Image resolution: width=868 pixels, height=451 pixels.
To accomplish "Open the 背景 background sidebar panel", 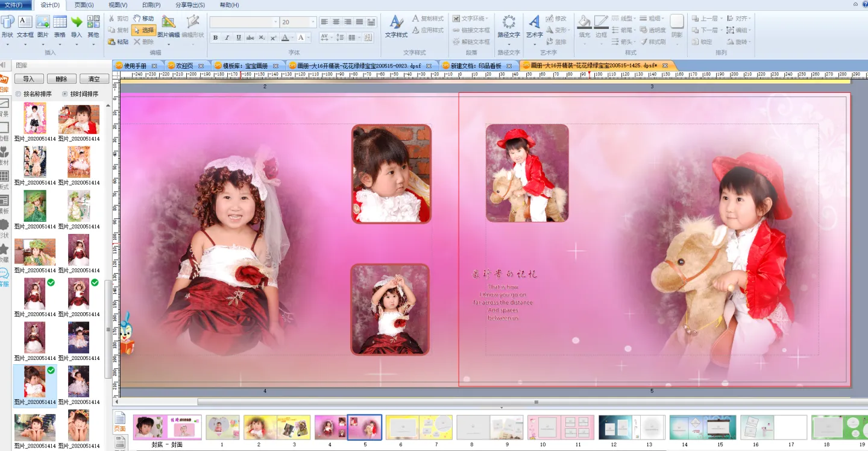I will [4, 108].
